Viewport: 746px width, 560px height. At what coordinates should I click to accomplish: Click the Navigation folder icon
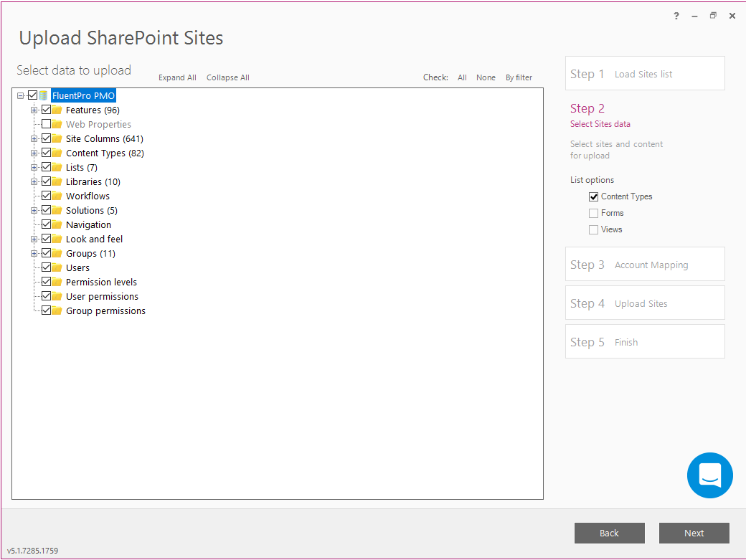(x=57, y=224)
